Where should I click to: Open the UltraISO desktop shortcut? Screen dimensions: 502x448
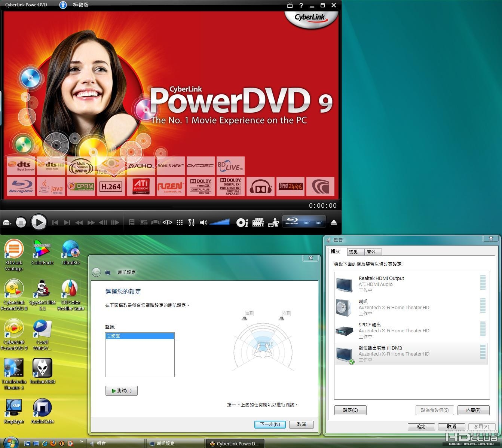coord(71,252)
